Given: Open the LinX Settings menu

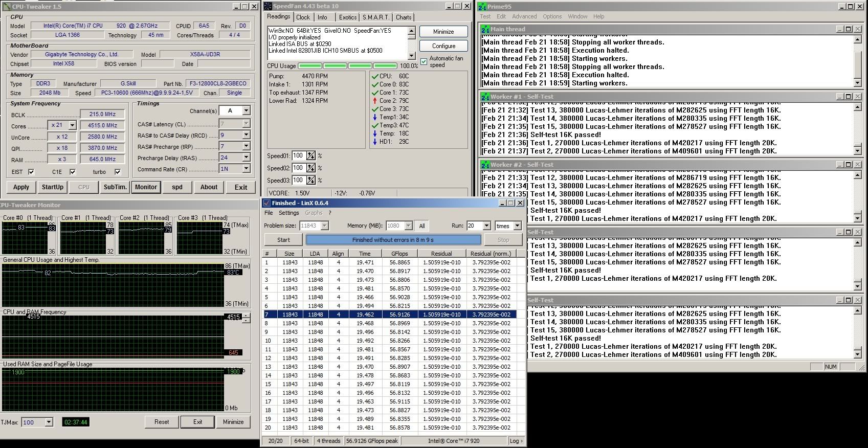Looking at the screenshot, I should coord(288,213).
